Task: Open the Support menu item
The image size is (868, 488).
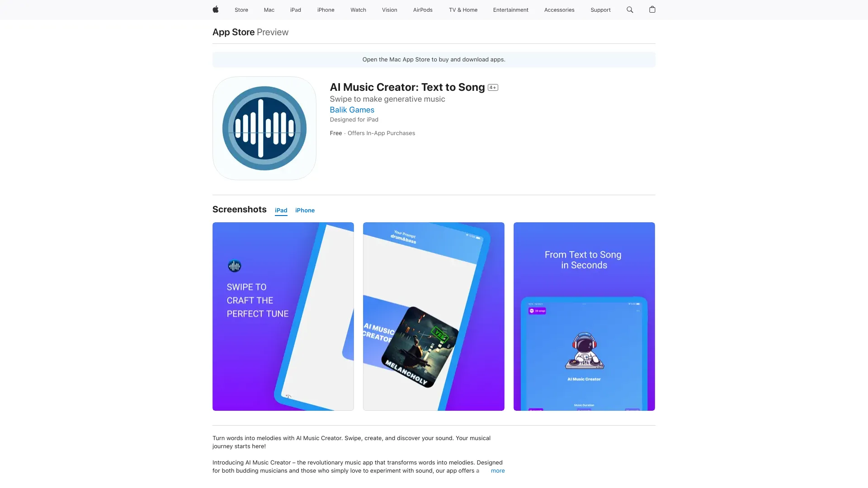Action: pos(600,9)
